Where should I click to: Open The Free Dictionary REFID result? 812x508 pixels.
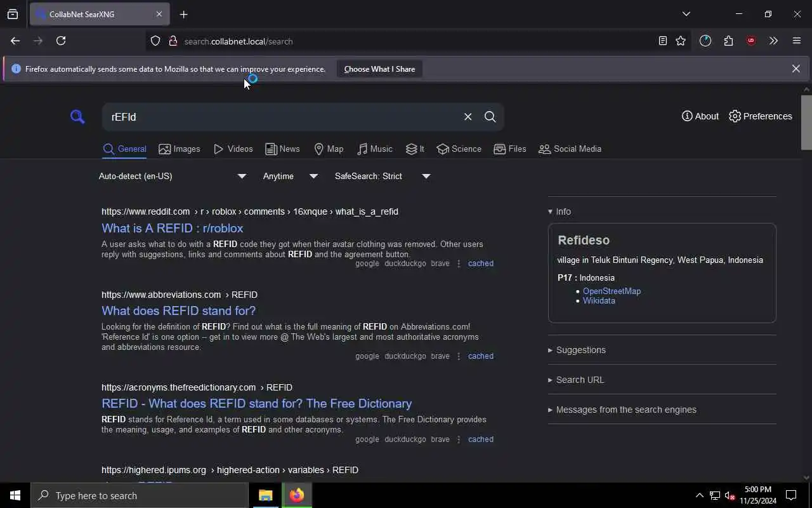coord(256,403)
